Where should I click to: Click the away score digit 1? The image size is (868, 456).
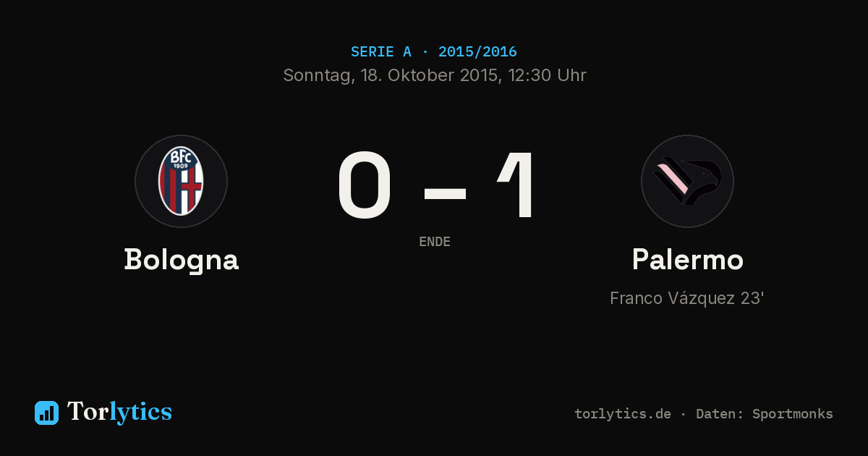click(518, 185)
